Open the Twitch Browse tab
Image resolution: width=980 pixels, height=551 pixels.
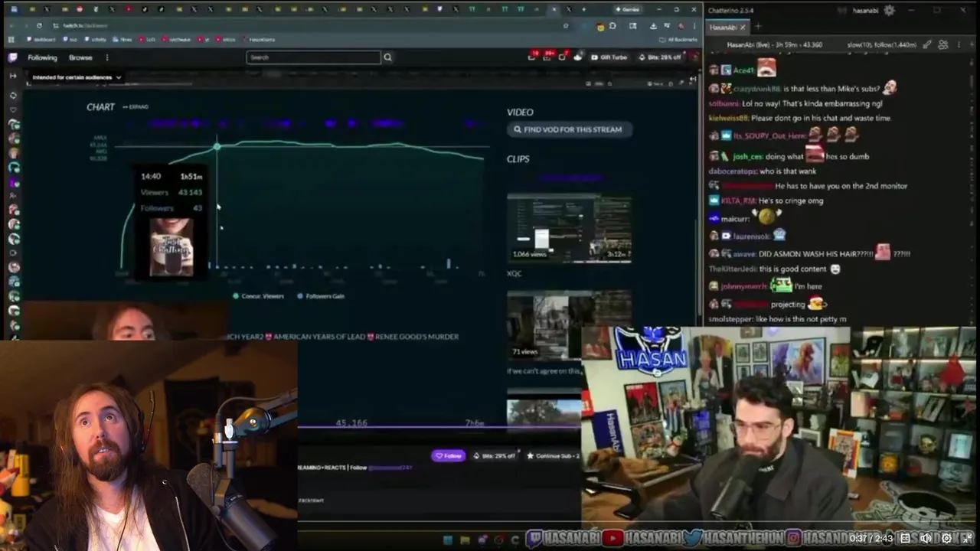pyautogui.click(x=80, y=57)
